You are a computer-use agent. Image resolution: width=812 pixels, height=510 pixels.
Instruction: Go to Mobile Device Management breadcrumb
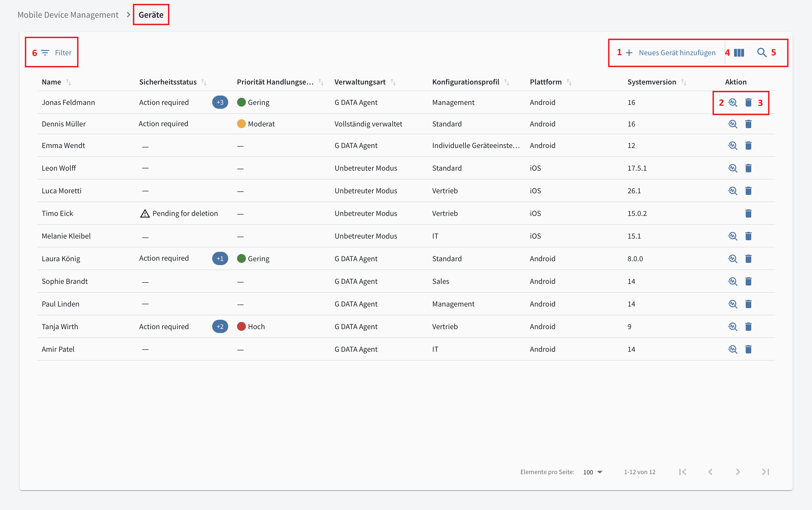click(68, 15)
